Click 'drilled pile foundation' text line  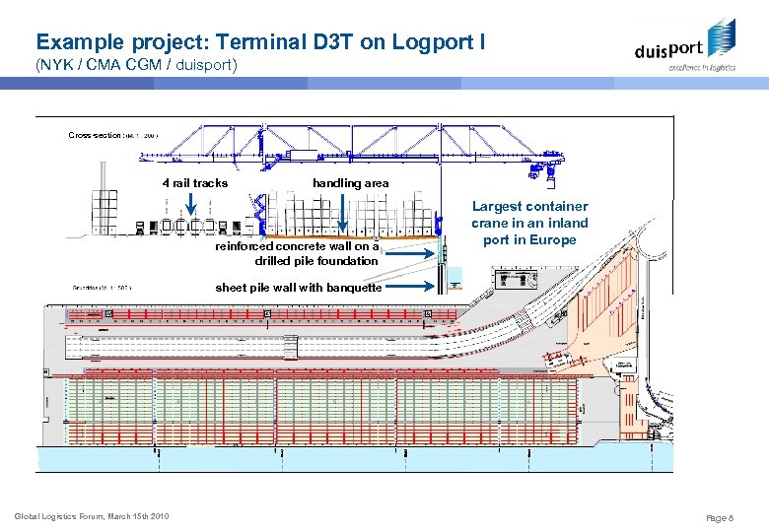tap(316, 261)
